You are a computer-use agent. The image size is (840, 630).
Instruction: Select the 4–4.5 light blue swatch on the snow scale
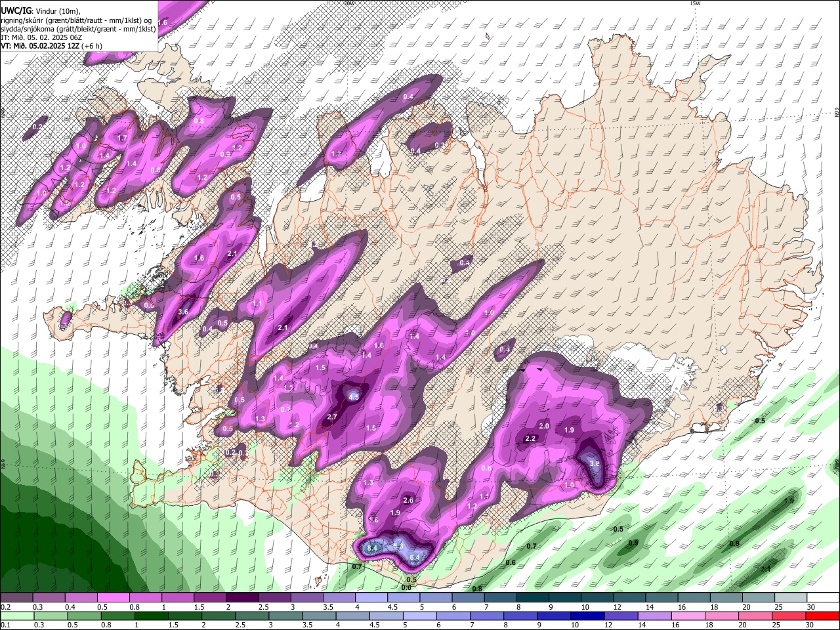tap(371, 598)
